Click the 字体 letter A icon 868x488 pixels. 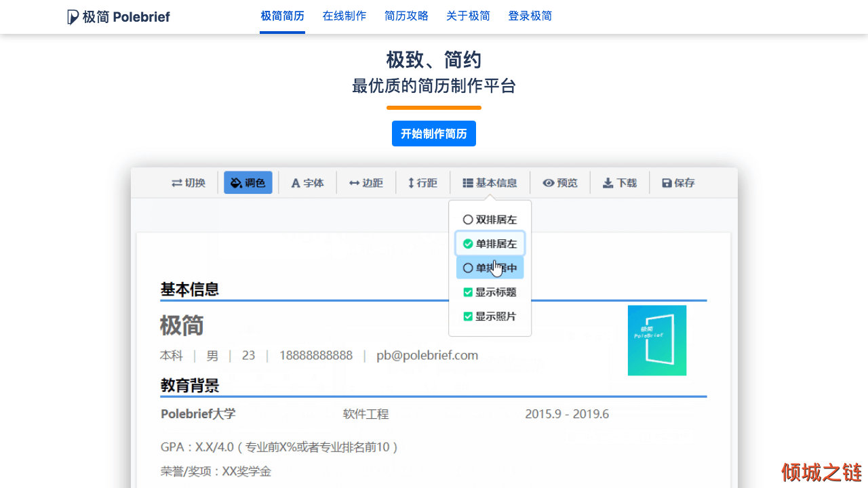tap(295, 183)
